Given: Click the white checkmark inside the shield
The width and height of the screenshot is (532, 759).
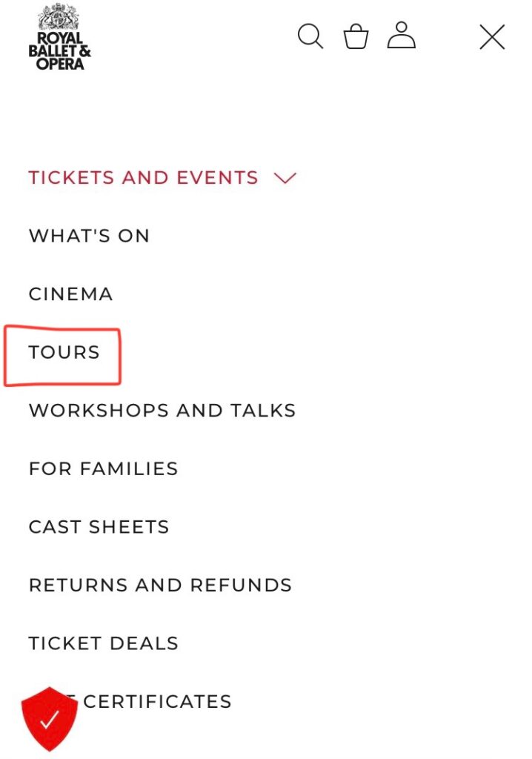Looking at the screenshot, I should tap(50, 719).
